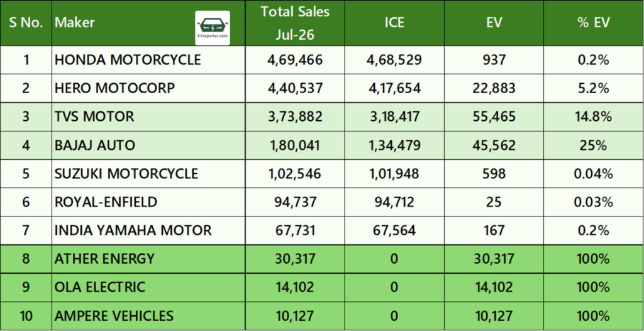Click the EVreporter.com car logo icon
Viewport: 644px width, 331px height.
point(213,28)
